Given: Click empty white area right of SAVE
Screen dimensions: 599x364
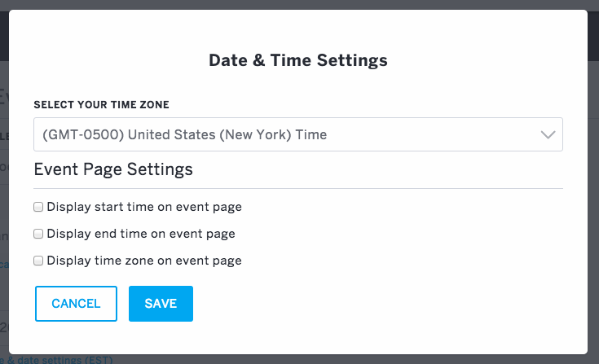Looking at the screenshot, I should click(382, 304).
